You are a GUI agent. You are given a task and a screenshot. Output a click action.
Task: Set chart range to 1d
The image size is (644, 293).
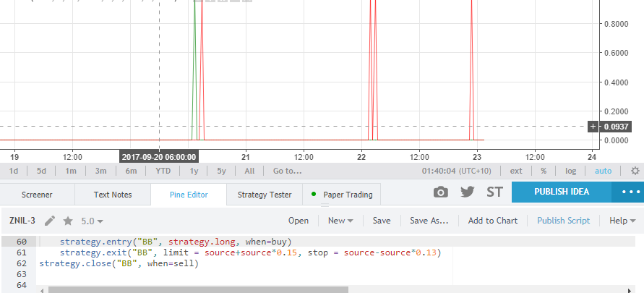(x=14, y=171)
